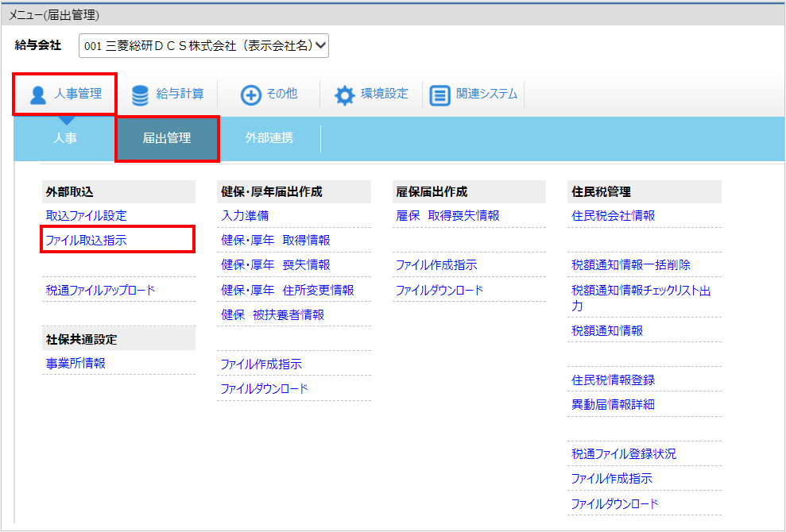Image resolution: width=786 pixels, height=532 pixels.
Task: Open 事業所情報 link
Action: coord(76,364)
